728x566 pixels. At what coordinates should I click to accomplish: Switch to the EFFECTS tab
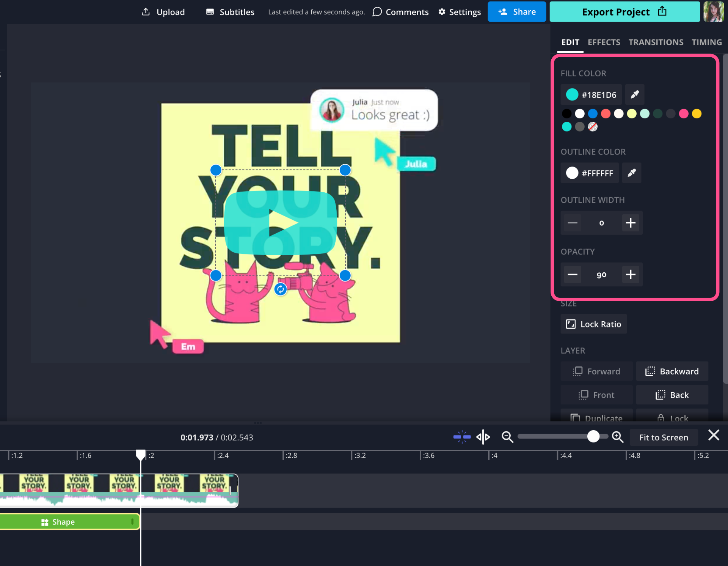point(604,42)
